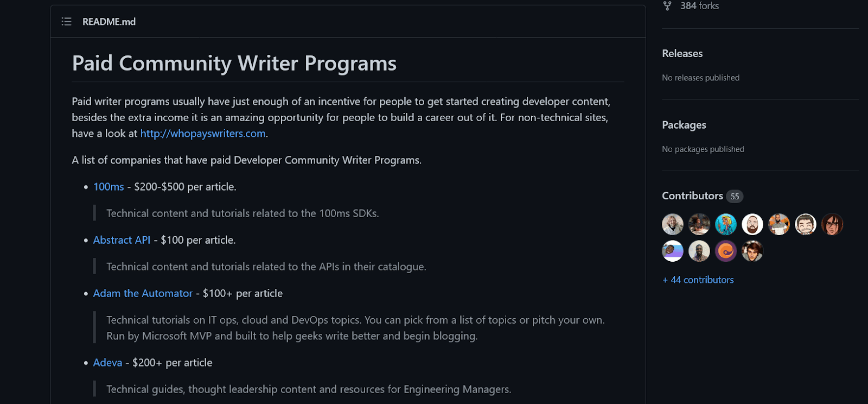Screen dimensions: 868x404
Task: Open the 100ms writer program link
Action: click(108, 187)
